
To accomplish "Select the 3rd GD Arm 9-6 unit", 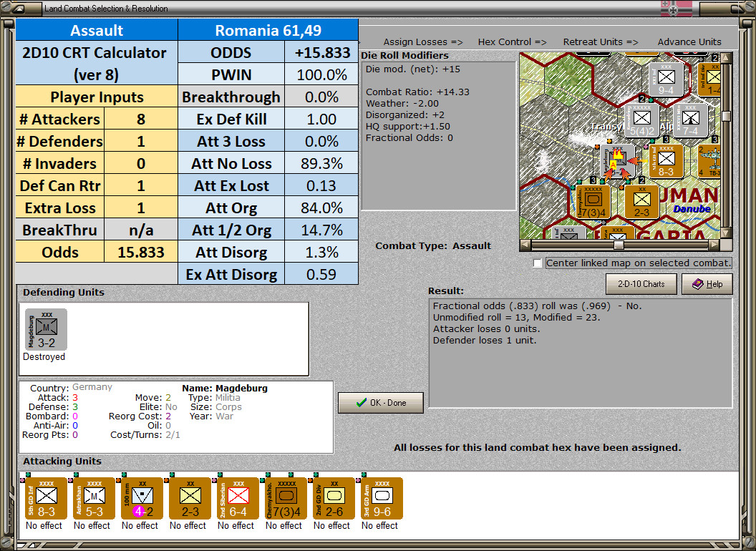I will point(379,498).
